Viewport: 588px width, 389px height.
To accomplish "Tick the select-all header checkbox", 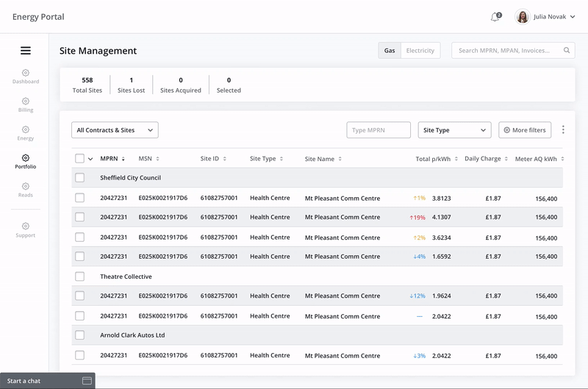I will (x=79, y=159).
